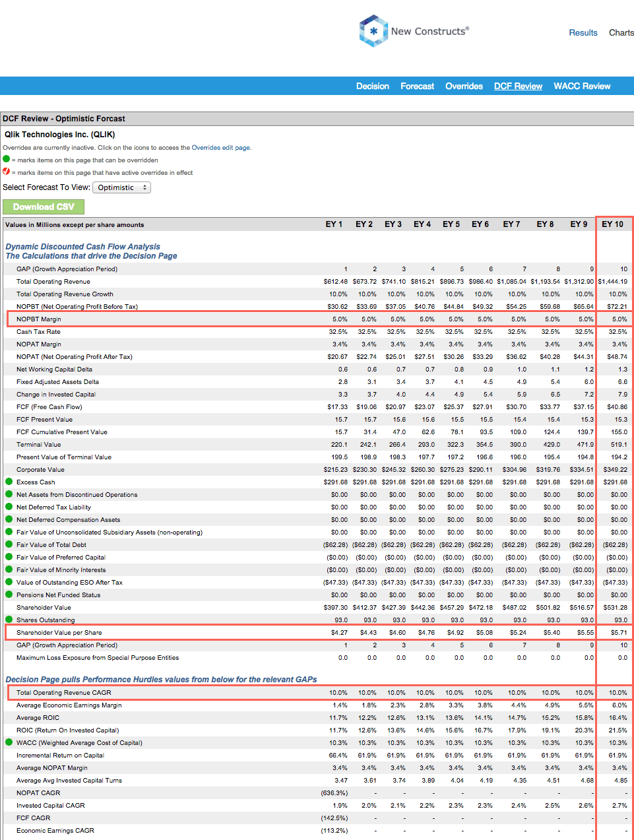Open override for Fair Value of Preferred Capital

(x=9, y=557)
